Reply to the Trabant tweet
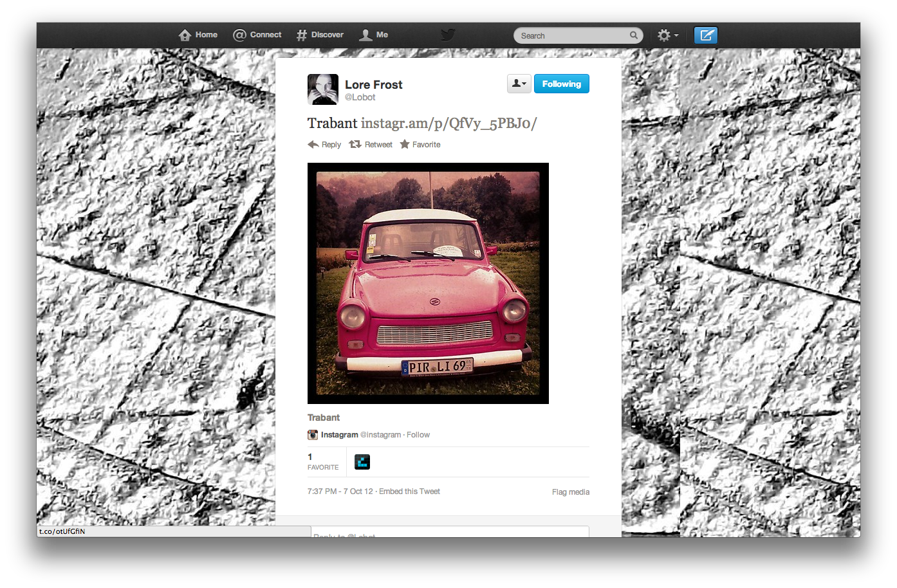Image resolution: width=897 pixels, height=588 pixels. [324, 145]
